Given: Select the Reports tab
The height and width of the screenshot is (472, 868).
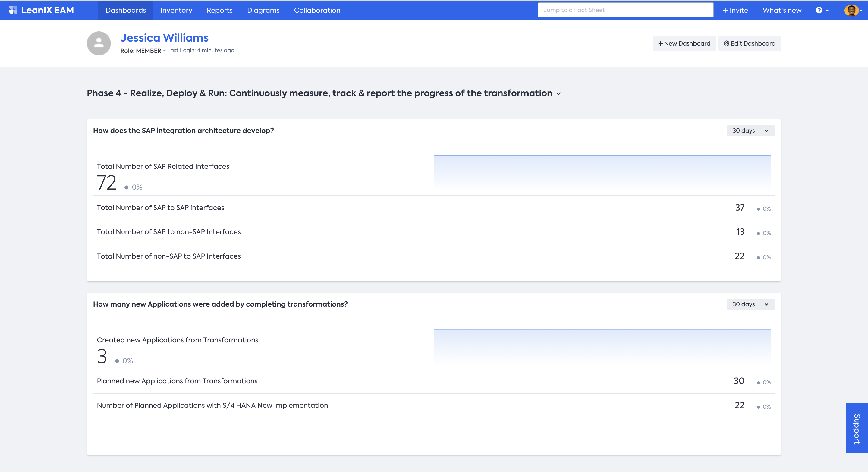Looking at the screenshot, I should pos(219,10).
